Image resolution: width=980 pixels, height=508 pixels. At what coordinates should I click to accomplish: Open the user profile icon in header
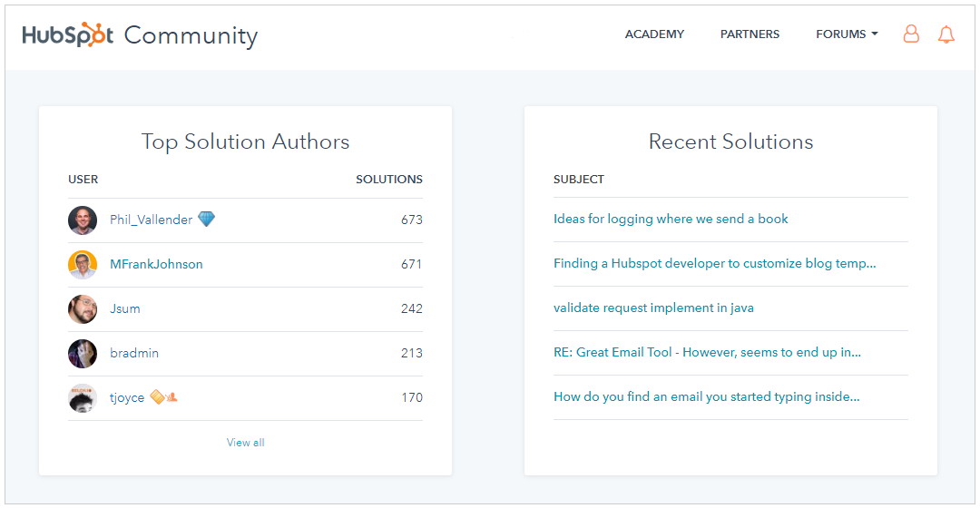click(911, 34)
